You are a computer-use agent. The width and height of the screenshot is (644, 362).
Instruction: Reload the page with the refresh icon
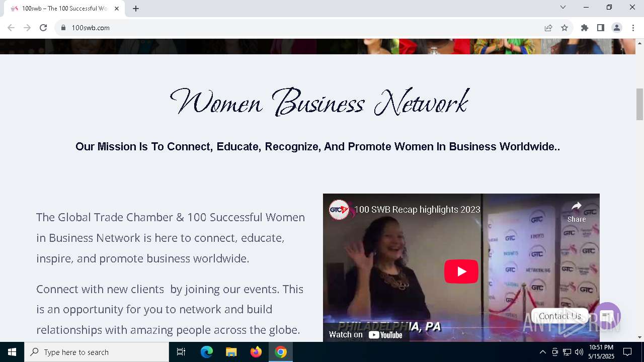pyautogui.click(x=43, y=28)
